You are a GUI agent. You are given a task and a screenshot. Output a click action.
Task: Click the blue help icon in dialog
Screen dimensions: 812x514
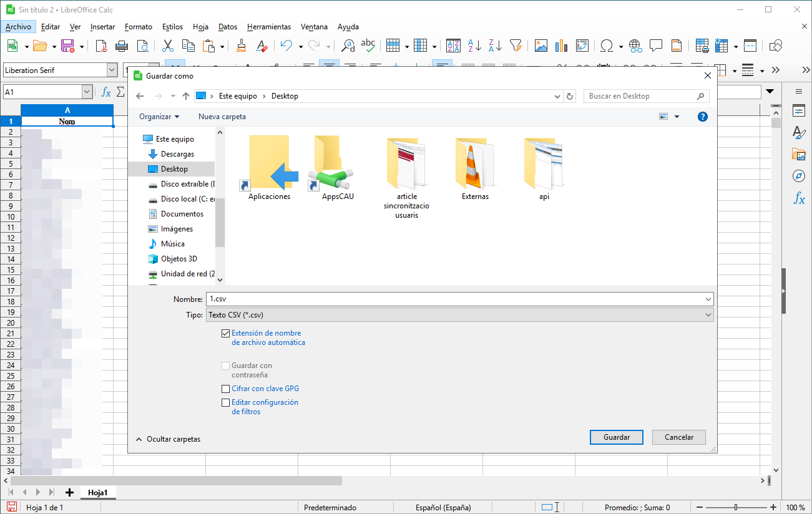[702, 117]
